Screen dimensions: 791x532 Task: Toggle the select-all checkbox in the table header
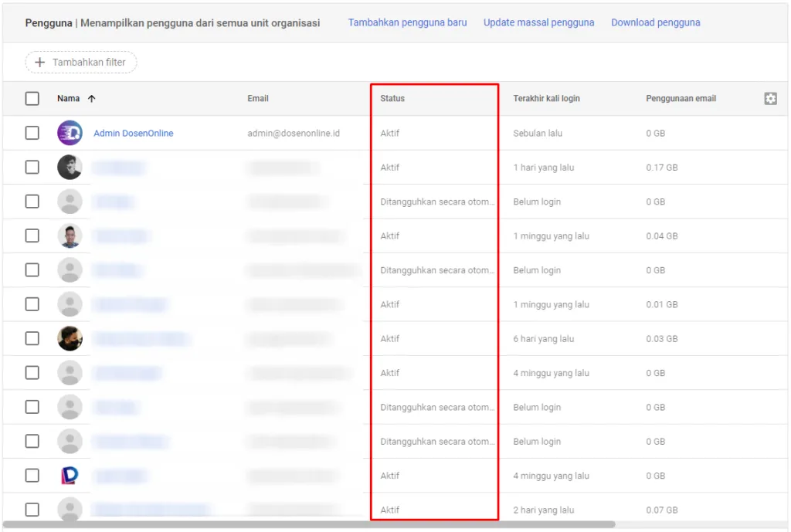[x=32, y=99]
